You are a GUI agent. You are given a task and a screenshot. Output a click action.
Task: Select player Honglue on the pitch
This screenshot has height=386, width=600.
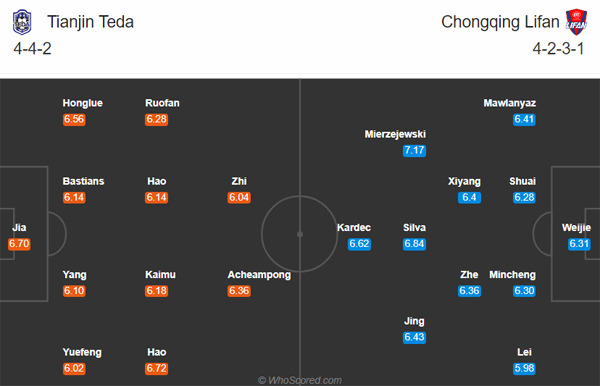tap(83, 103)
